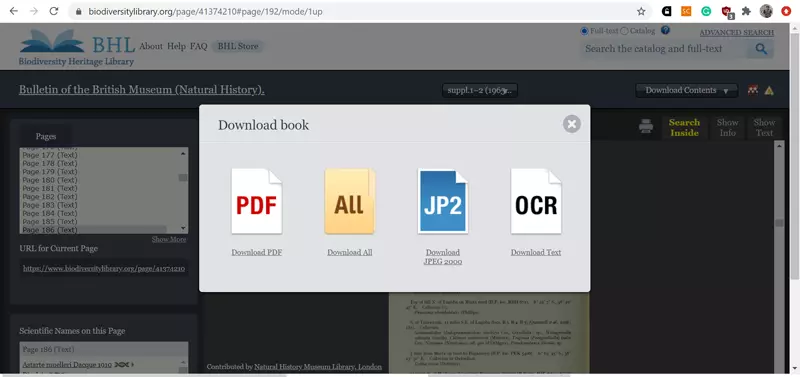The width and height of the screenshot is (800, 377).
Task: Open the Grammarly extension icon
Action: [x=706, y=11]
